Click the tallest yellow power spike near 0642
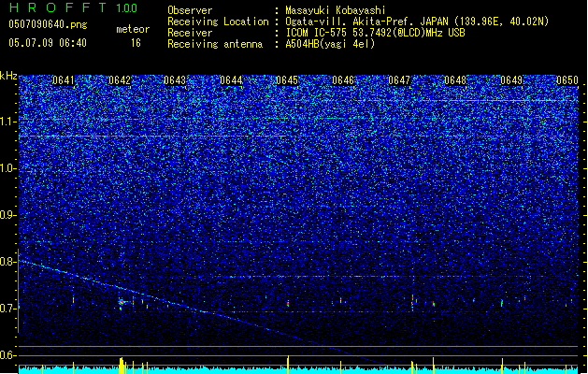The width and height of the screenshot is (588, 374). click(x=122, y=366)
